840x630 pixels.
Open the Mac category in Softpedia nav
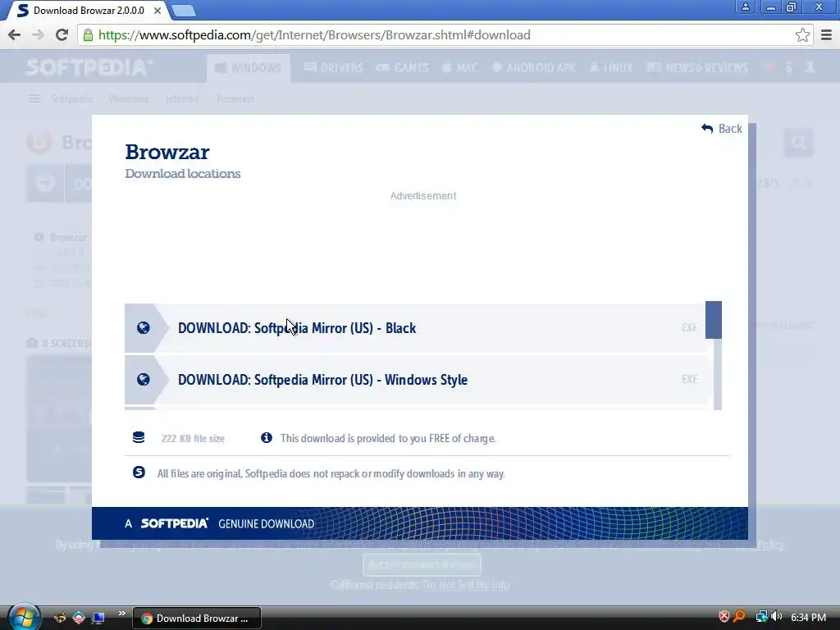coord(459,68)
